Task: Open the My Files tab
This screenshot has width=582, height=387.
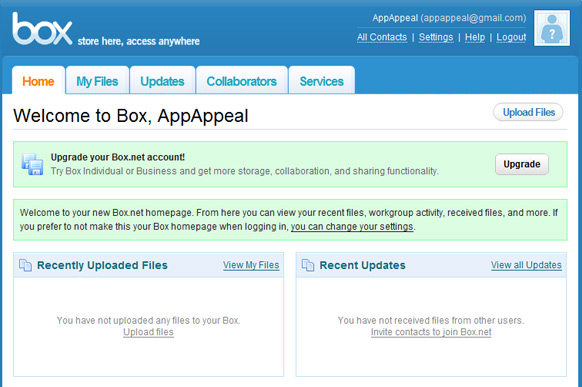Action: [x=97, y=81]
